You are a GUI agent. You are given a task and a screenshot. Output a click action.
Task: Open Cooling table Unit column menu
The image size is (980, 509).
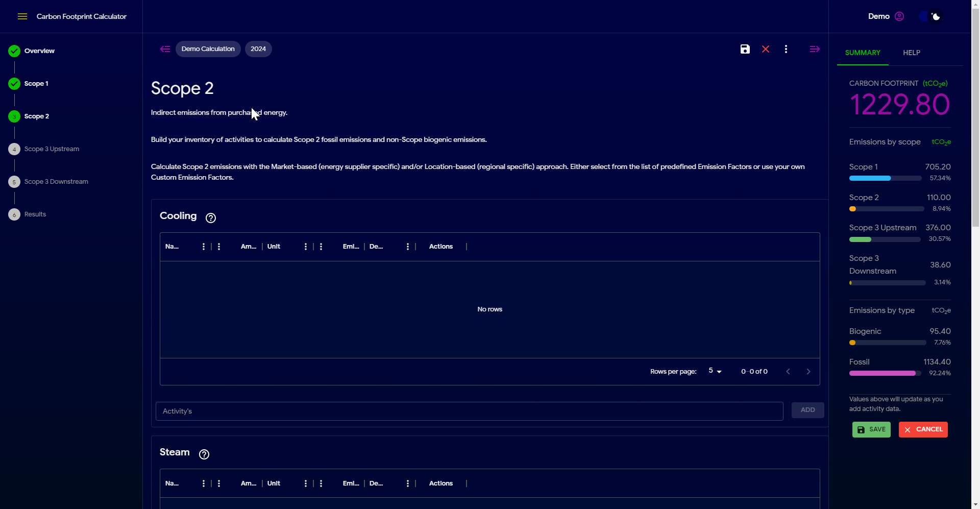tap(306, 247)
